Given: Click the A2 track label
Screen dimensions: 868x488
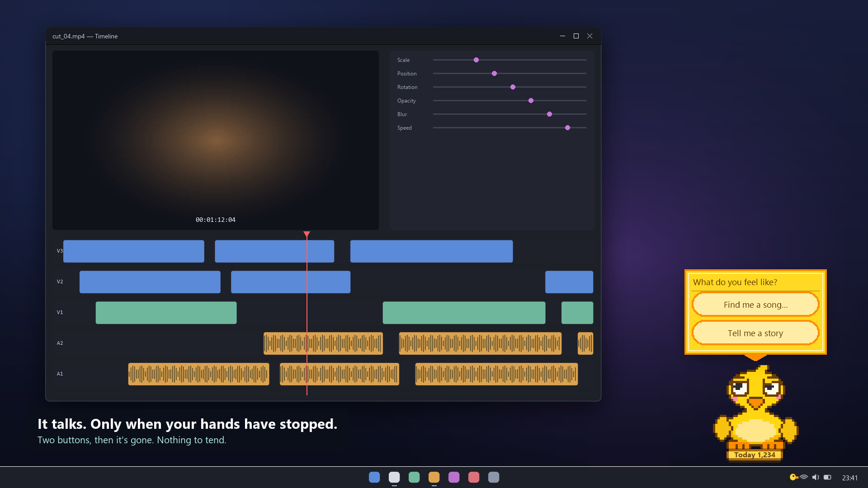Looking at the screenshot, I should [60, 343].
